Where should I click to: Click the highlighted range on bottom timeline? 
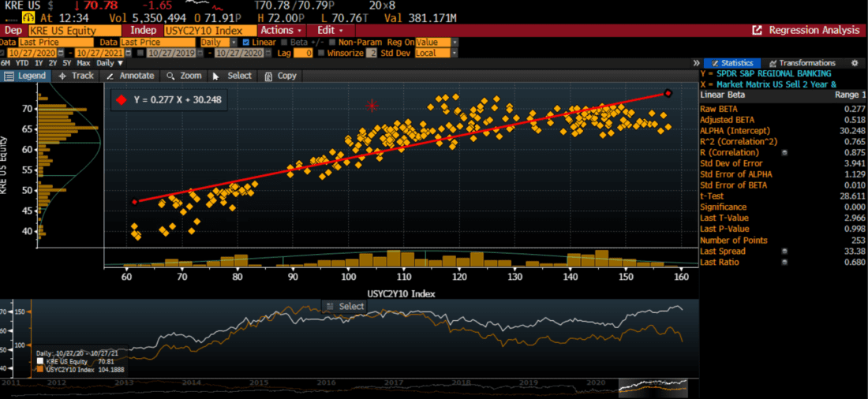tap(653, 388)
